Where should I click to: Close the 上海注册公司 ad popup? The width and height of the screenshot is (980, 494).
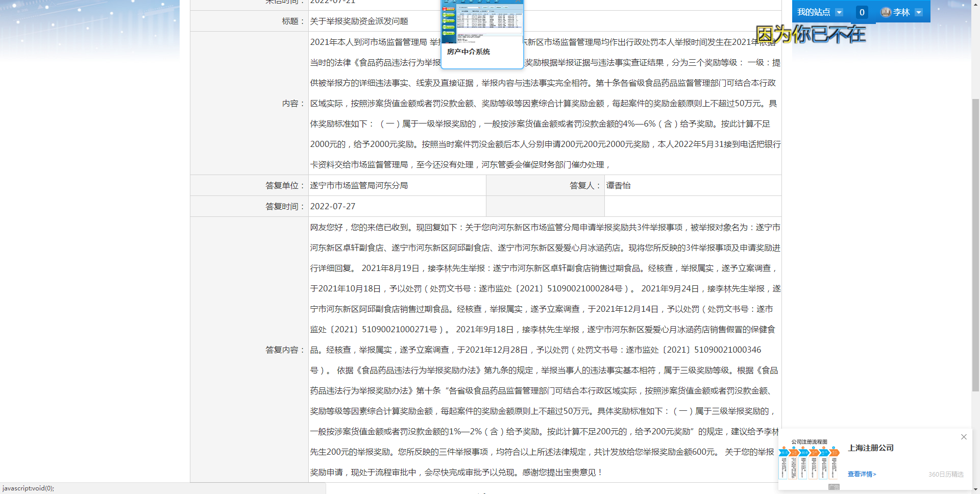(964, 437)
